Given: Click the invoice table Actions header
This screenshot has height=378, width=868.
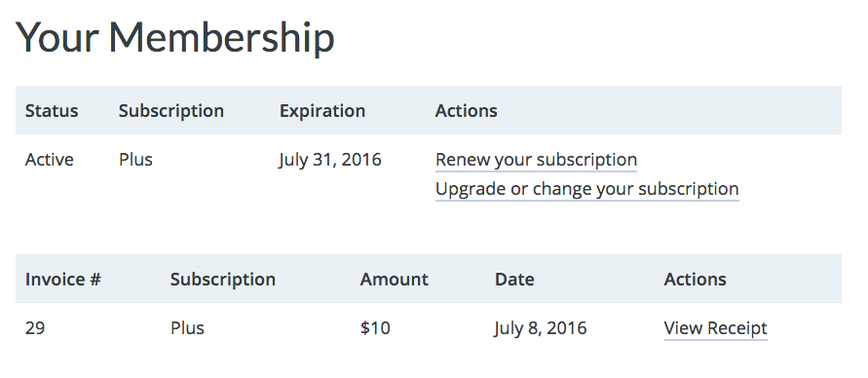Looking at the screenshot, I should 695,280.
